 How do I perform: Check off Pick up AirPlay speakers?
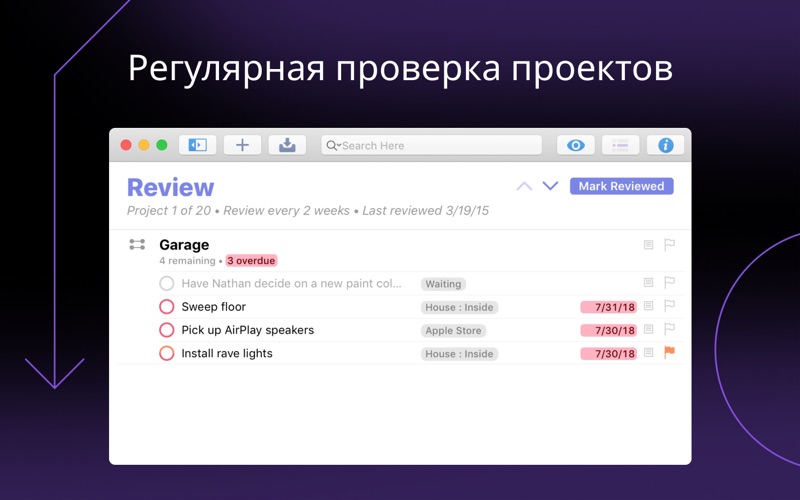167,330
